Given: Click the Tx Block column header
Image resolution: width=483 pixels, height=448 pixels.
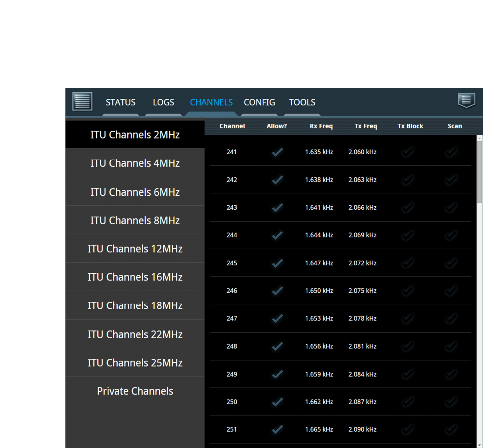Looking at the screenshot, I should click(x=410, y=126).
